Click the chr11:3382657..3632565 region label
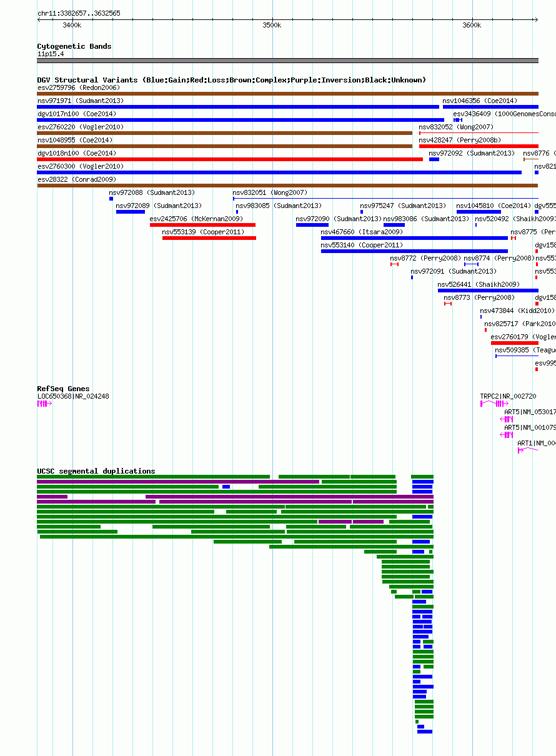The height and width of the screenshot is (756, 556). (x=79, y=13)
